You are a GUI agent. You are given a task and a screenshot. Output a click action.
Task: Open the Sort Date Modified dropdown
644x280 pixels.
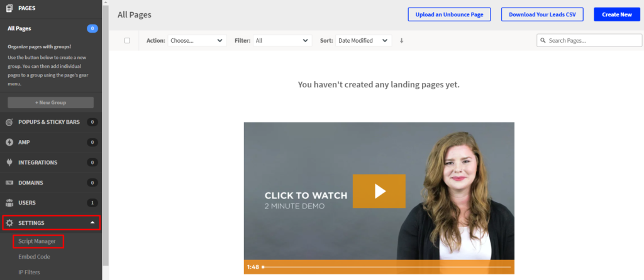coord(364,41)
